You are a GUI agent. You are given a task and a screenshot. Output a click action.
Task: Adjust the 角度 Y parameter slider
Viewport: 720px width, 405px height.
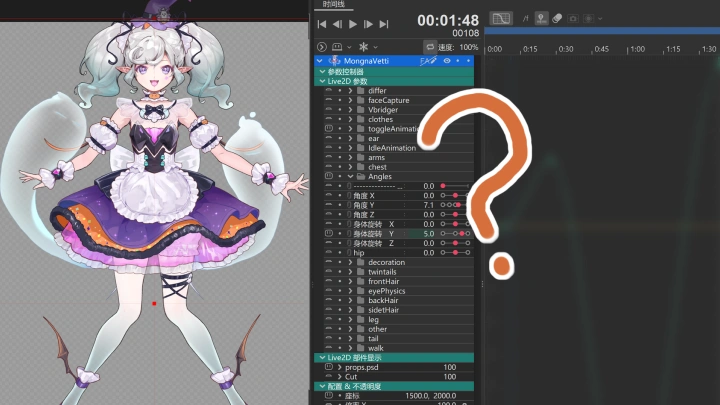tap(455, 205)
